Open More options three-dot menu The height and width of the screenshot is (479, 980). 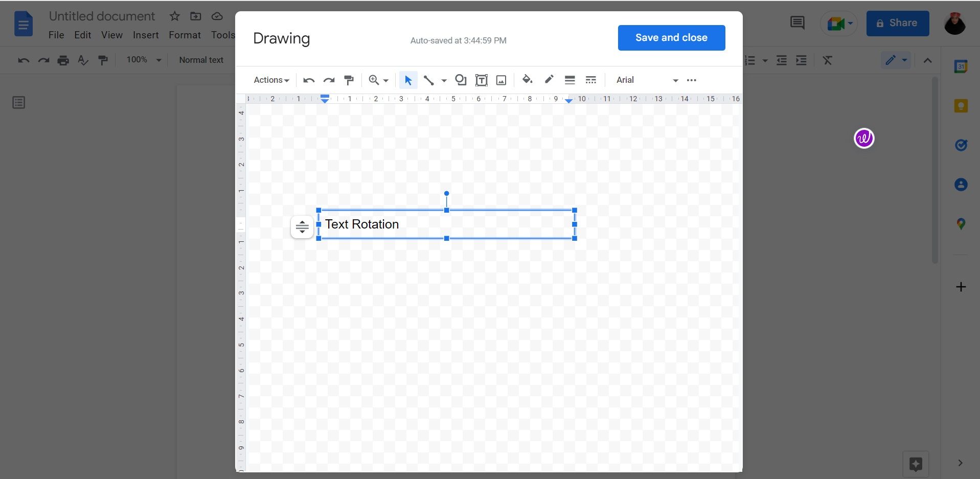692,80
